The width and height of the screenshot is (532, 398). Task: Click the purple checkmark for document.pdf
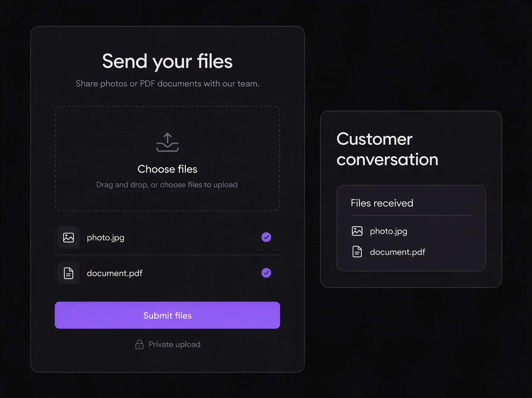(266, 273)
